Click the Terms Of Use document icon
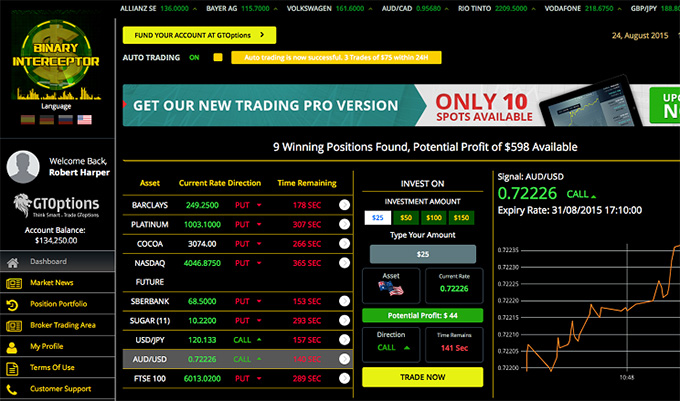 click(12, 368)
